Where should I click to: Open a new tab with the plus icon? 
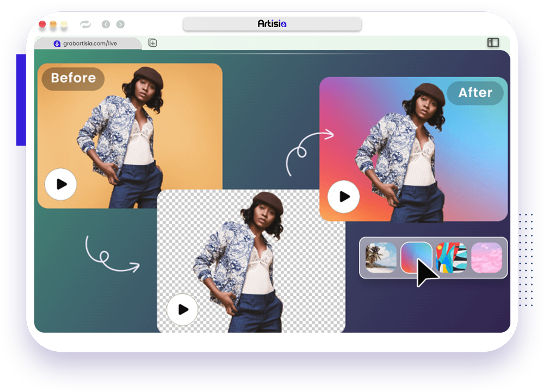tap(153, 43)
